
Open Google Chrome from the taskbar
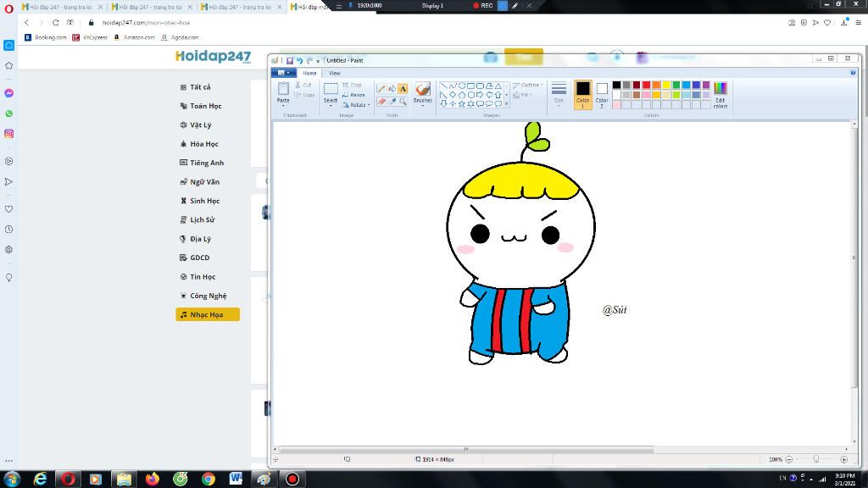[209, 479]
